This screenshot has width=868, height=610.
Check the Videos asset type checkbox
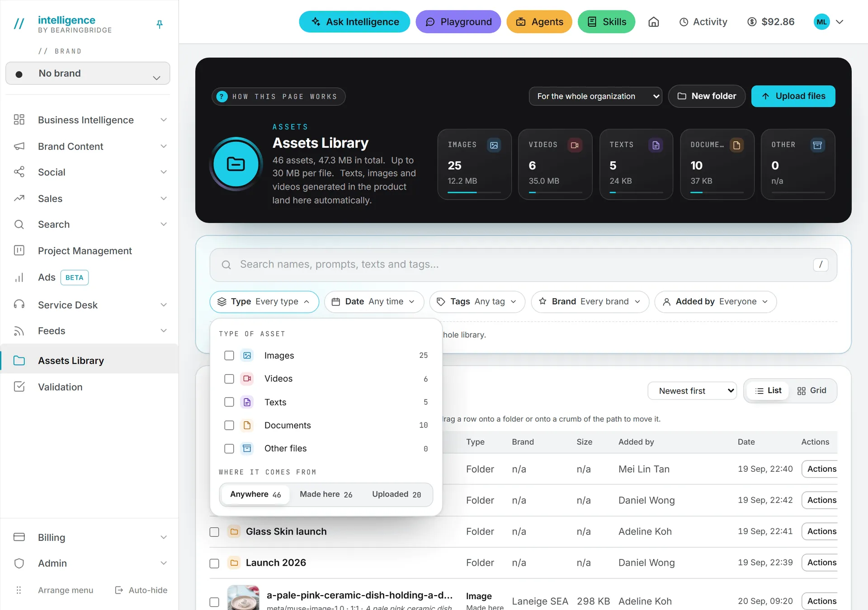(x=229, y=379)
